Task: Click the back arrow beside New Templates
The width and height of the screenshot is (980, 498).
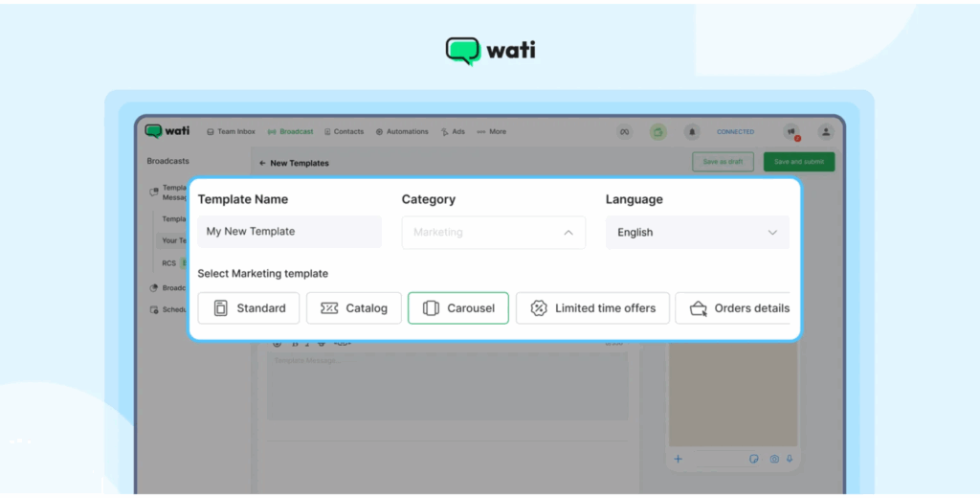Action: pos(262,164)
